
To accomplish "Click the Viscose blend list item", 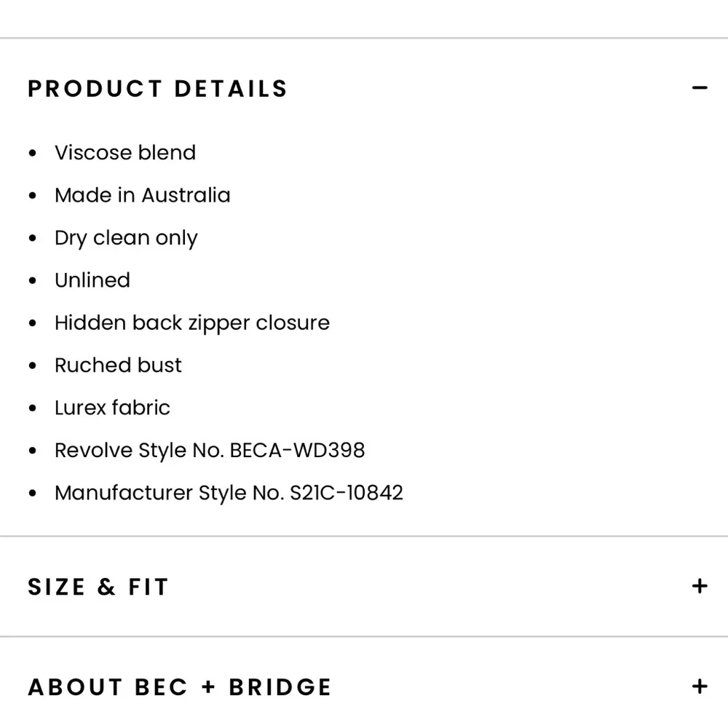I will (x=125, y=153).
